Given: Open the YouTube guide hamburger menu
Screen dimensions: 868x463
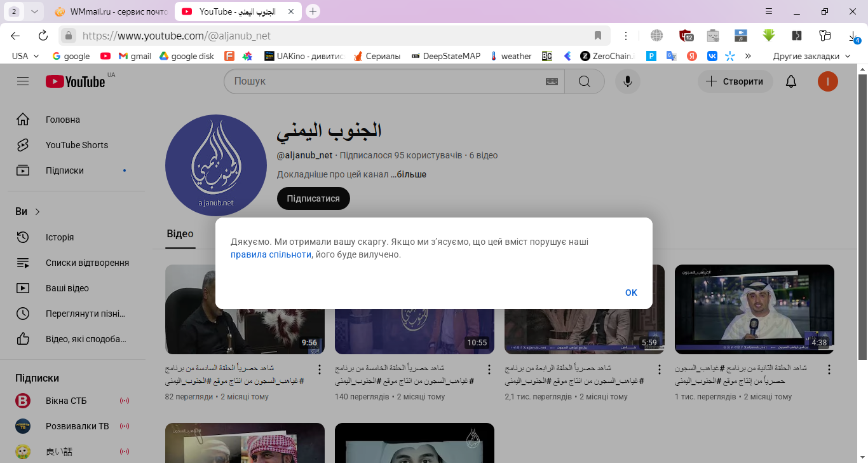Looking at the screenshot, I should point(23,81).
